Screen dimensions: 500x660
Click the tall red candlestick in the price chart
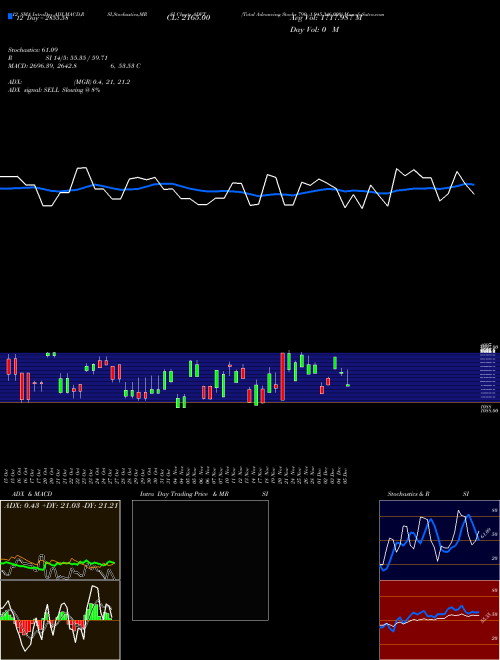tap(282, 377)
